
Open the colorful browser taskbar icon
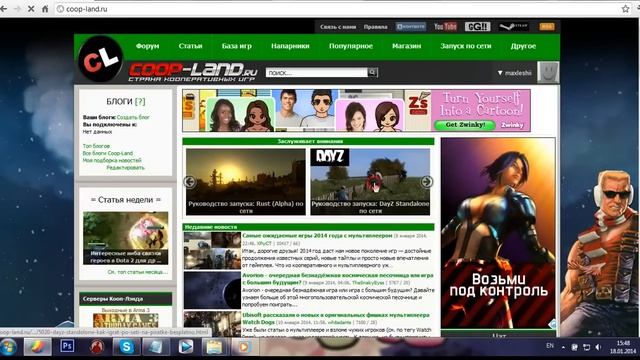38,347
